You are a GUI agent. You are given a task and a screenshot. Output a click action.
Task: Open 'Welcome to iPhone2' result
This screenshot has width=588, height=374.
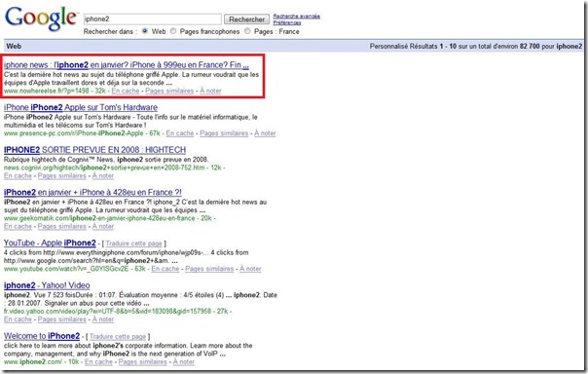coord(42,336)
